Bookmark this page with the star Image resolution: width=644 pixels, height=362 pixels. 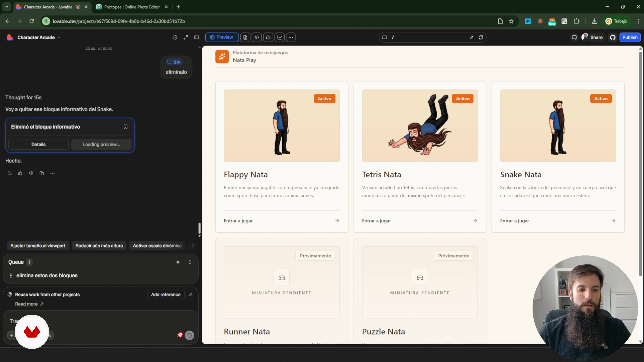(511, 21)
